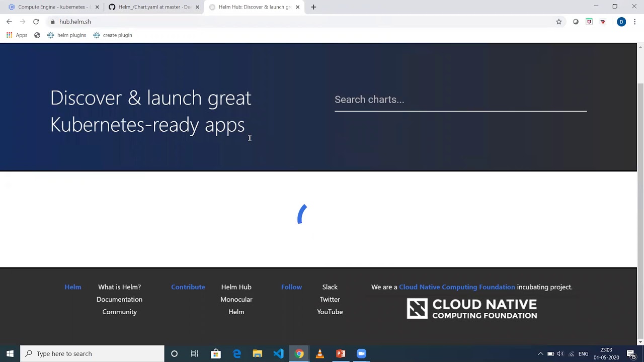The height and width of the screenshot is (362, 644).
Task: Open the What is Helm? footer link
Action: click(119, 287)
